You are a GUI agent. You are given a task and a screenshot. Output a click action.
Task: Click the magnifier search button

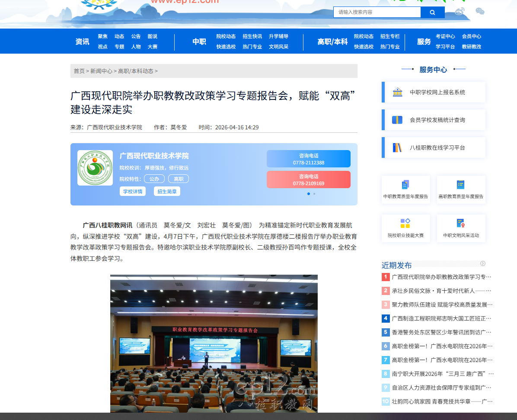click(x=432, y=13)
